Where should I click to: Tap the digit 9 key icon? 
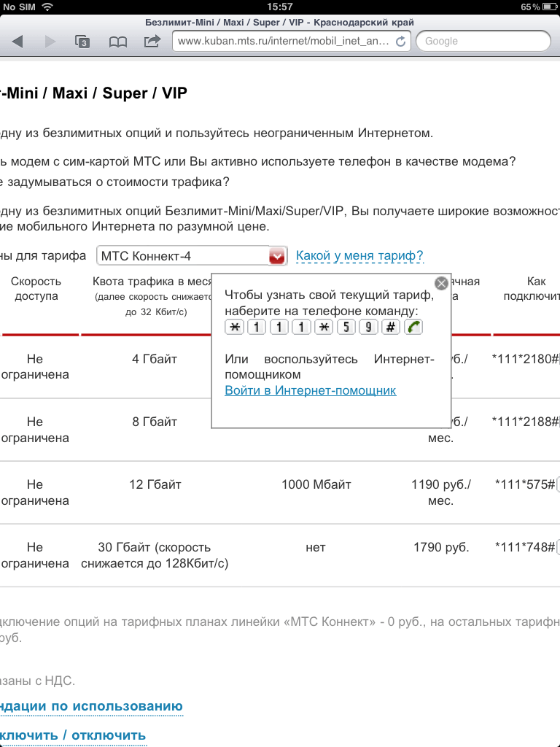[x=368, y=327]
